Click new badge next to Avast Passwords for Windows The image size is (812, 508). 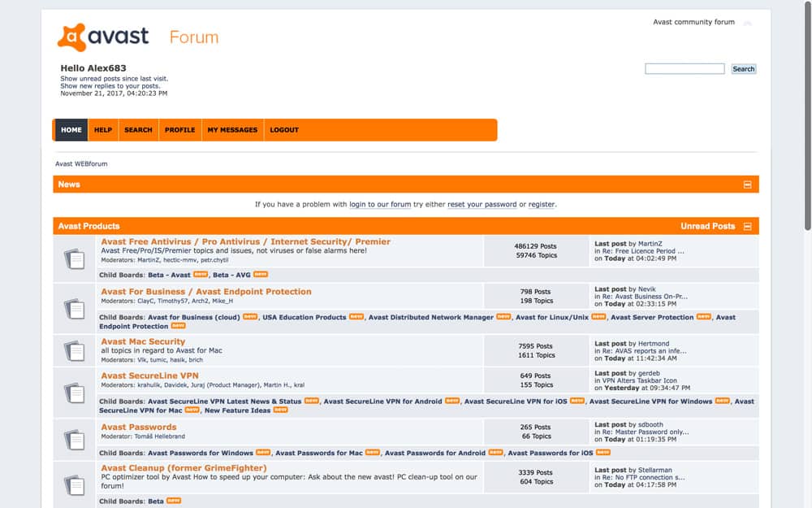click(x=263, y=453)
